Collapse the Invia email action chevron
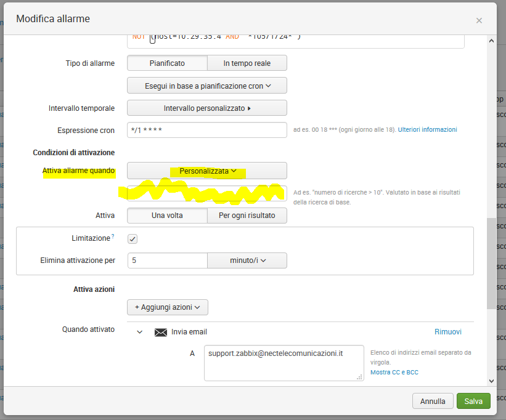506x420 pixels. point(140,332)
